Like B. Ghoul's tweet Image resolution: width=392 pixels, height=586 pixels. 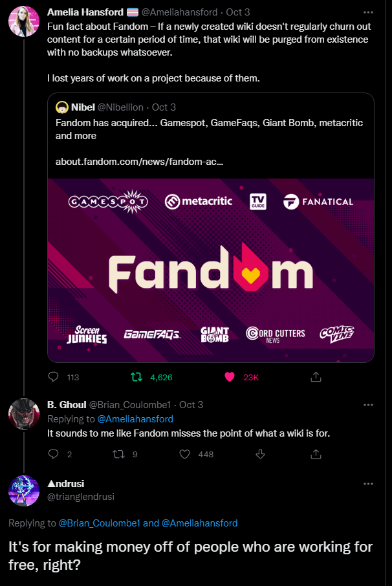185,454
